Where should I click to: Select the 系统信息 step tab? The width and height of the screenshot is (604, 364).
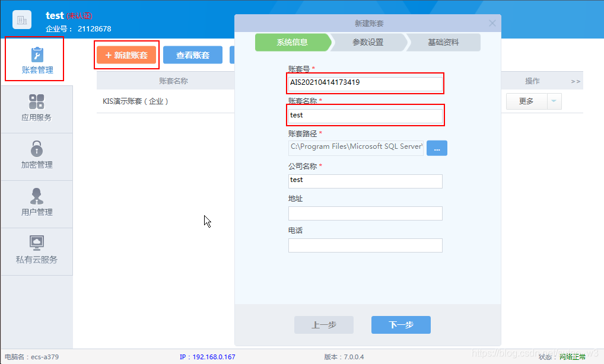[x=293, y=42]
